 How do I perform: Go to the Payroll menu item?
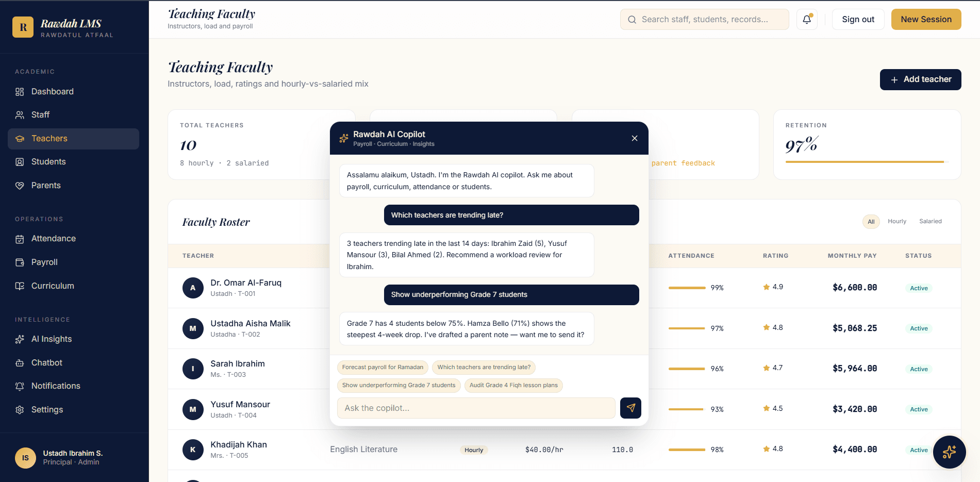(x=73, y=262)
